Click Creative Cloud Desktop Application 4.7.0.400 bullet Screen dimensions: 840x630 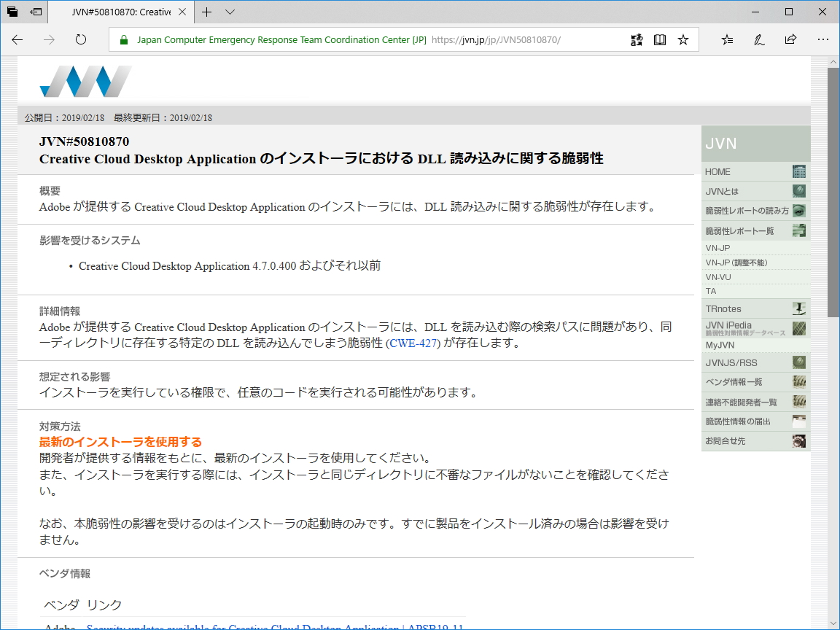click(230, 265)
